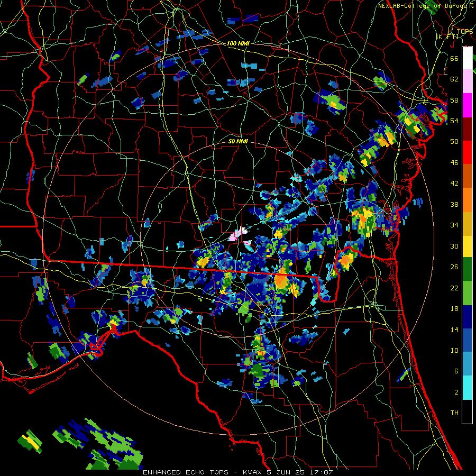
Task: Click the "KVAX" radar site identifier
Action: [x=253, y=472]
